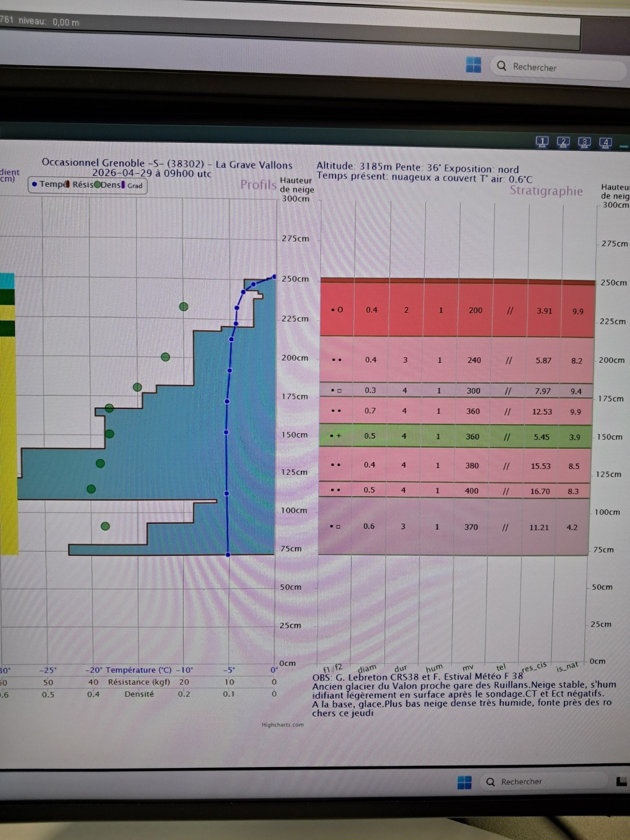The height and width of the screenshot is (840, 630).
Task: Click the search magnifier in upper taskbar
Action: (502, 66)
